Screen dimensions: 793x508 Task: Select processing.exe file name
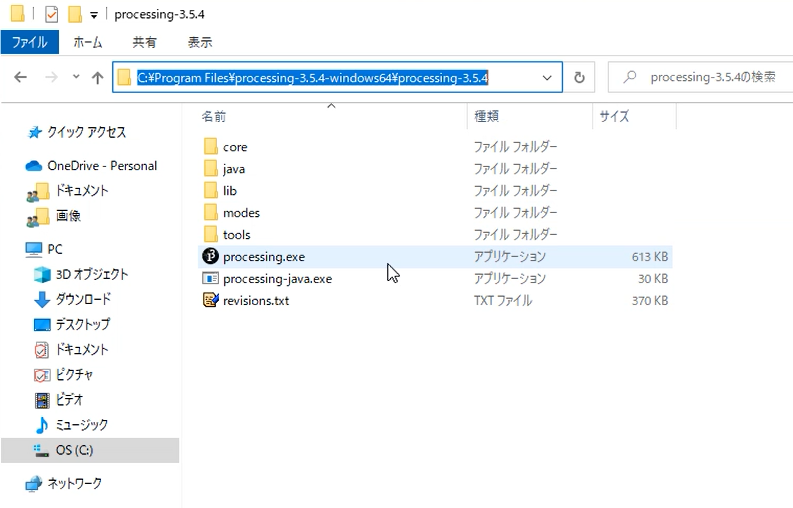264,257
